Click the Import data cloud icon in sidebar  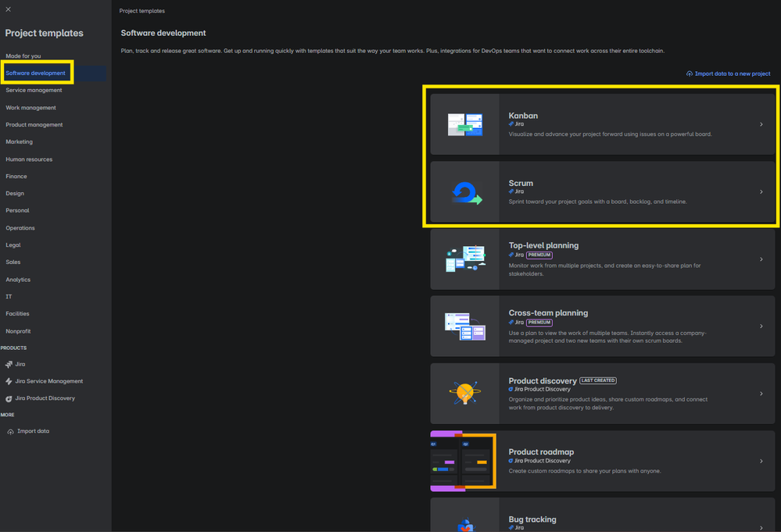[x=10, y=431]
